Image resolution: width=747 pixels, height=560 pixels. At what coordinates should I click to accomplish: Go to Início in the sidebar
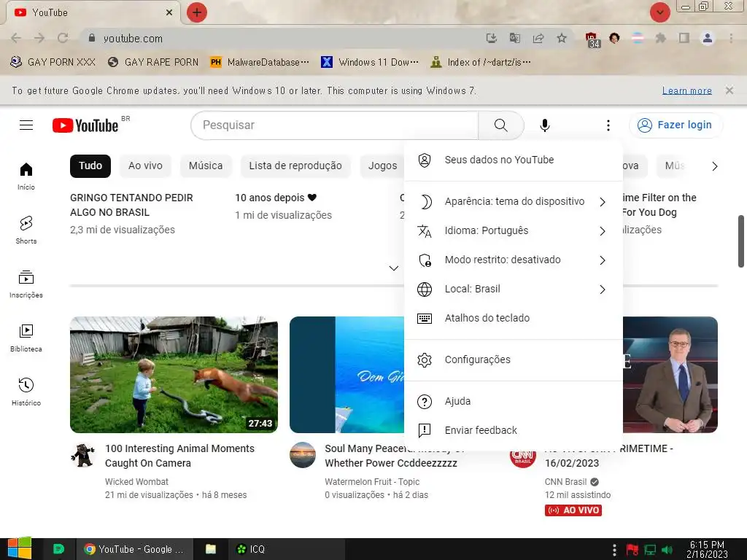[26, 176]
